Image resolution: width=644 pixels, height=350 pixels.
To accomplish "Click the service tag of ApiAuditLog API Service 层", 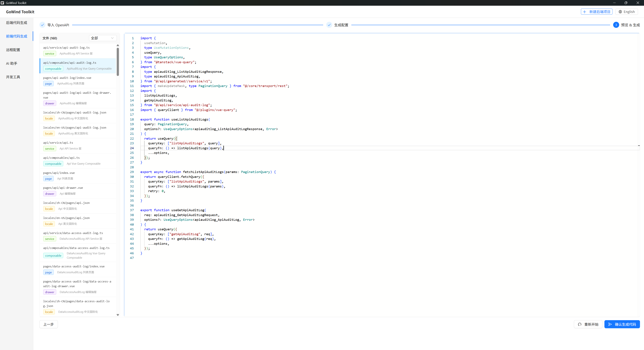I will pos(49,53).
